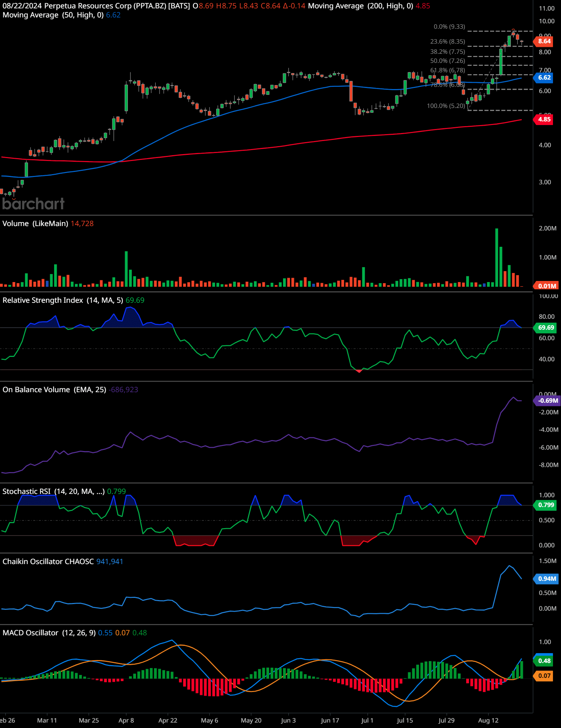The image size is (561, 728).
Task: Click the Jun 3 date axis label
Action: [288, 721]
